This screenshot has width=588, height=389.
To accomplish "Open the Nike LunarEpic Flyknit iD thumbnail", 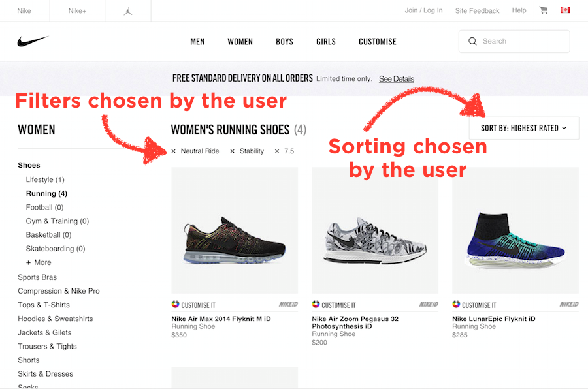I will [515, 230].
